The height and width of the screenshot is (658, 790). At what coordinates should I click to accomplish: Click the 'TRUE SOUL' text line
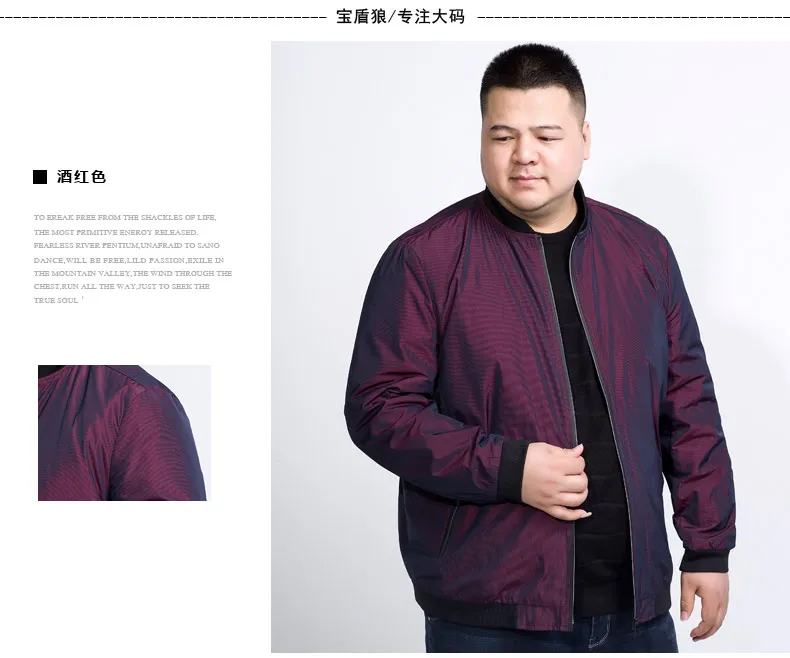pos(56,300)
